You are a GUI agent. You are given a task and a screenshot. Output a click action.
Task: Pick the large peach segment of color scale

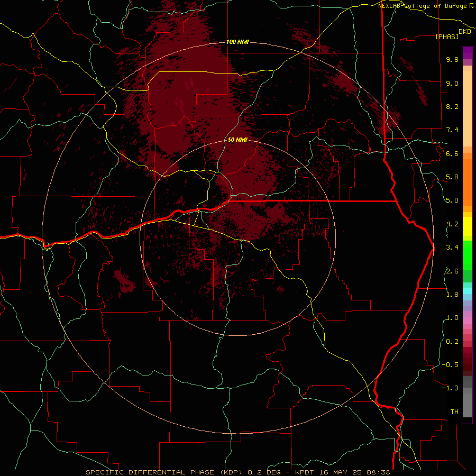467,108
